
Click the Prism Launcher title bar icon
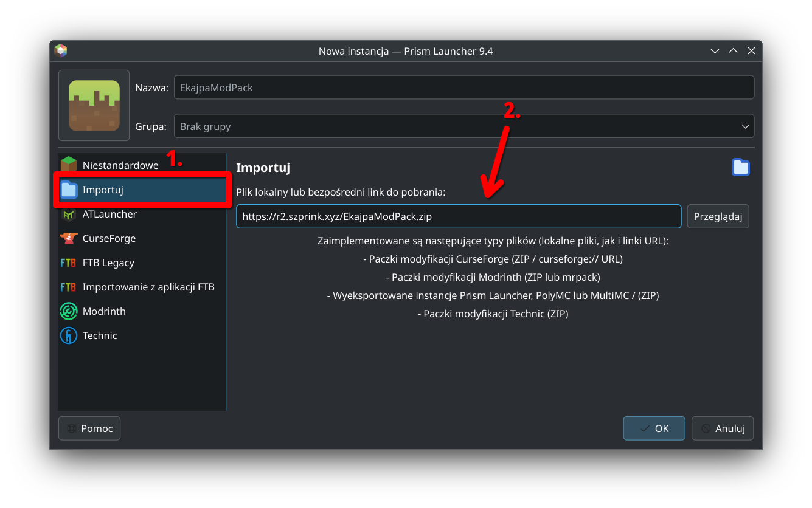pos(60,51)
